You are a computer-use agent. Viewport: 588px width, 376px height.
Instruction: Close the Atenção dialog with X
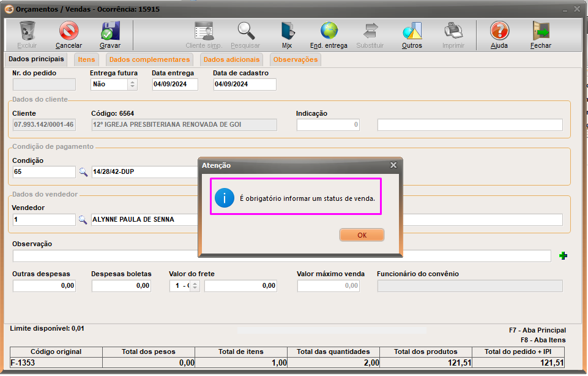click(393, 165)
